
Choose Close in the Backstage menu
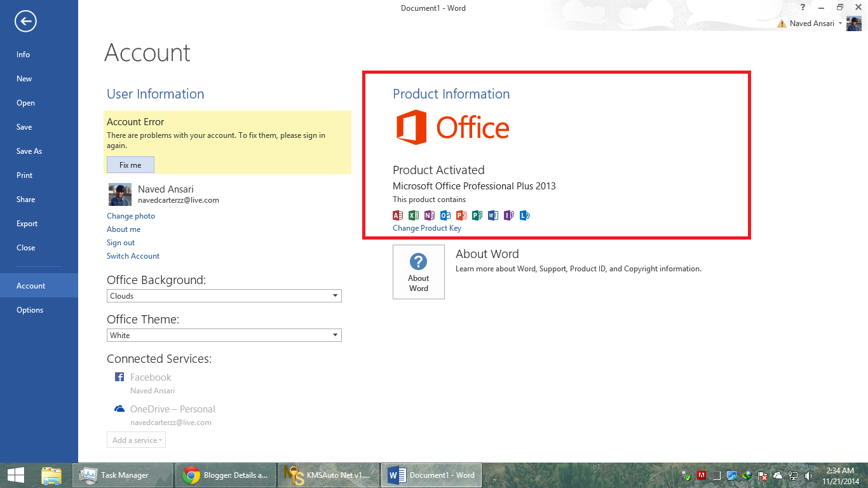39,248
